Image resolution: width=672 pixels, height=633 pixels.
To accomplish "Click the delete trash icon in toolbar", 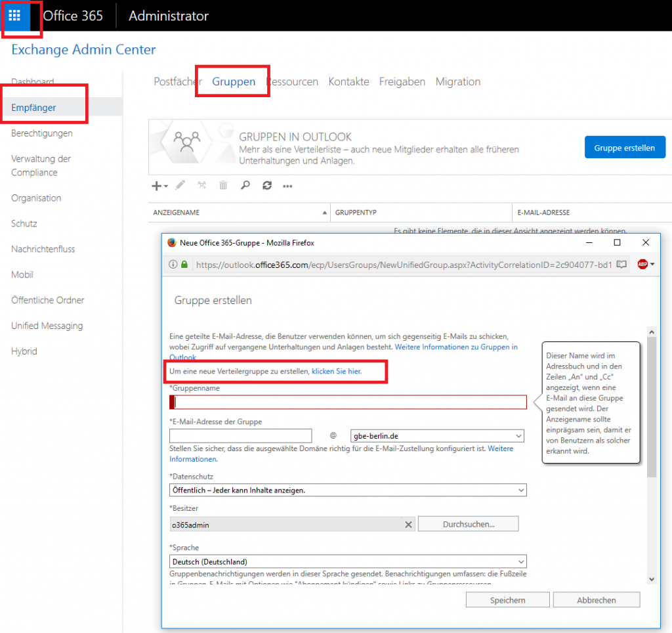I will (223, 185).
